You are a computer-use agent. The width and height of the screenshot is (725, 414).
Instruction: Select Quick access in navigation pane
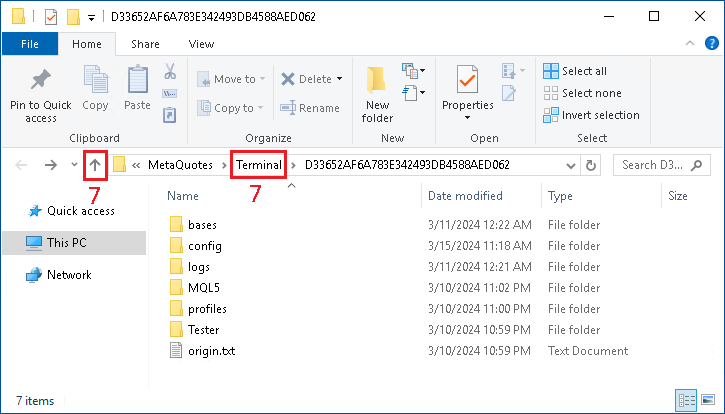[x=74, y=211]
